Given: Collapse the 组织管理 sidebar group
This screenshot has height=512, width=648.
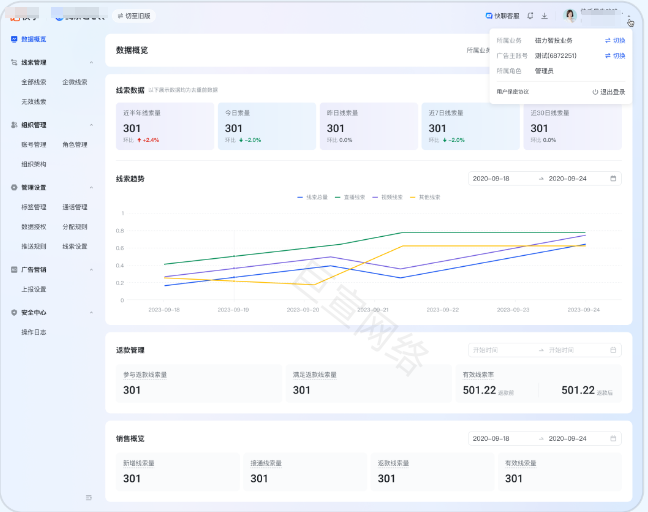Looking at the screenshot, I should 91,125.
